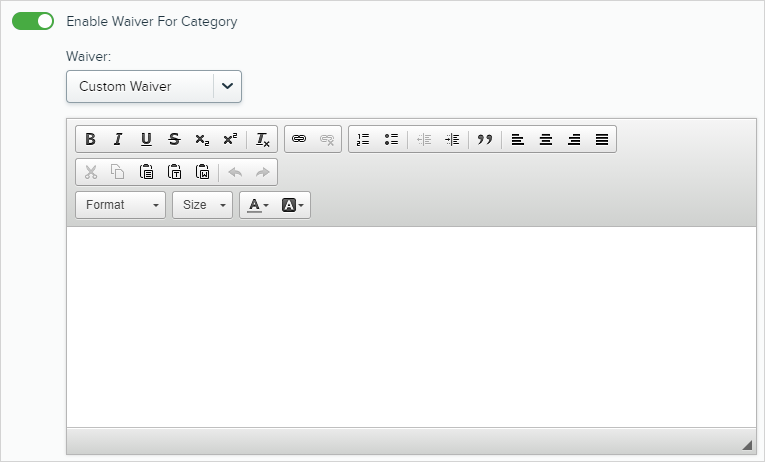Insert a numbered list
This screenshot has height=462, width=765.
point(363,139)
